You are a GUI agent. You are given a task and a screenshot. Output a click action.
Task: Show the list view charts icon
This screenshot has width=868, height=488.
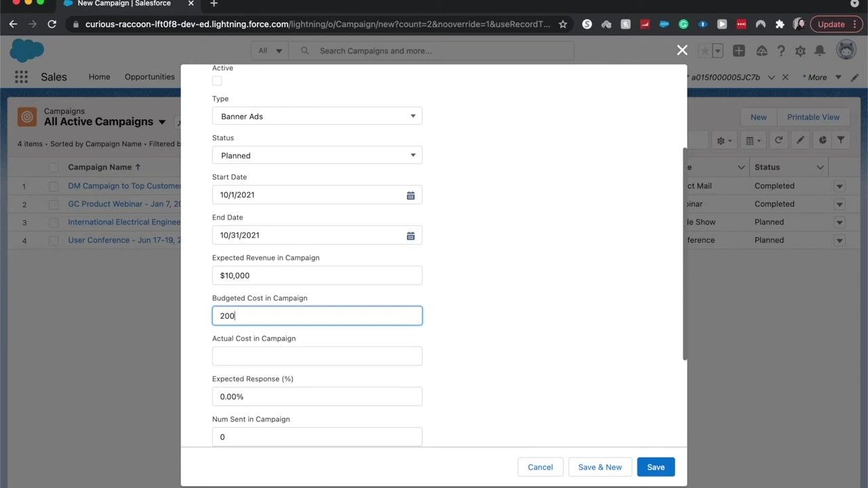click(x=822, y=140)
